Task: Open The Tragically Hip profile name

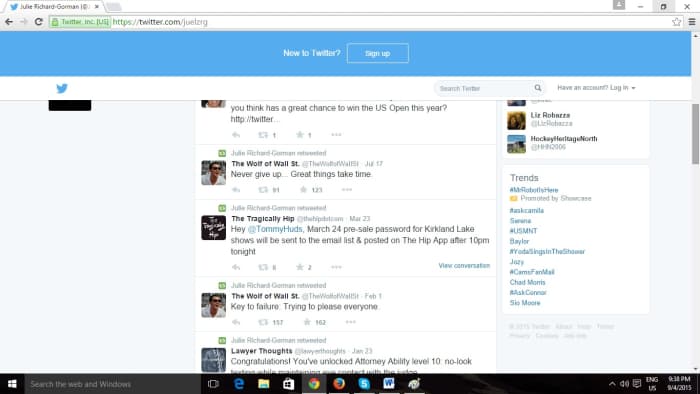Action: tap(262, 219)
